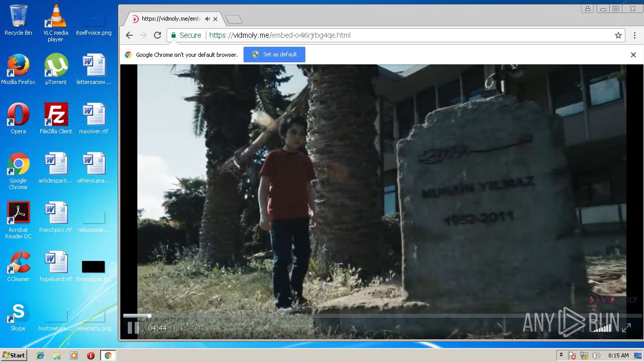Open Windows Explorer from the taskbar
Screen dimensions: 644x362
pos(57,355)
